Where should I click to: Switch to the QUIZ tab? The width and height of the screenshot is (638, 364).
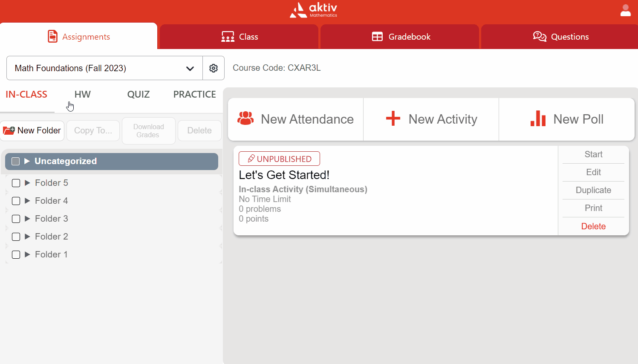click(138, 94)
